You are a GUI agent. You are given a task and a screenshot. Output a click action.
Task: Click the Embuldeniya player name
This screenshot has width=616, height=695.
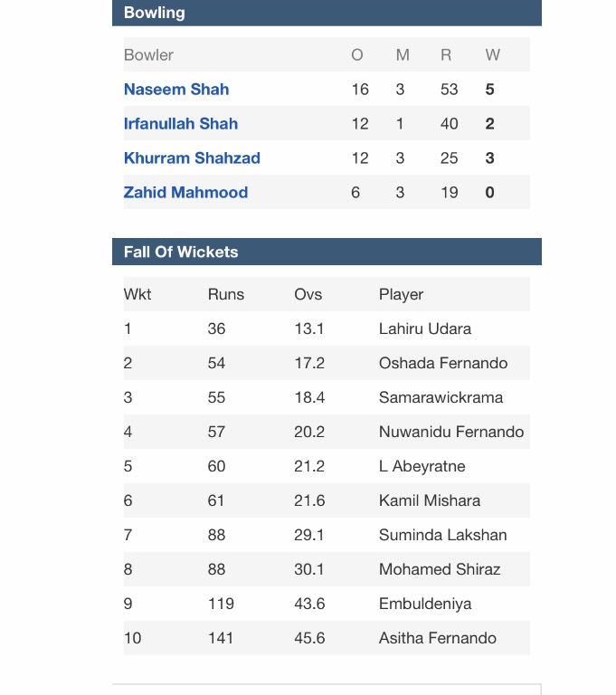click(425, 604)
